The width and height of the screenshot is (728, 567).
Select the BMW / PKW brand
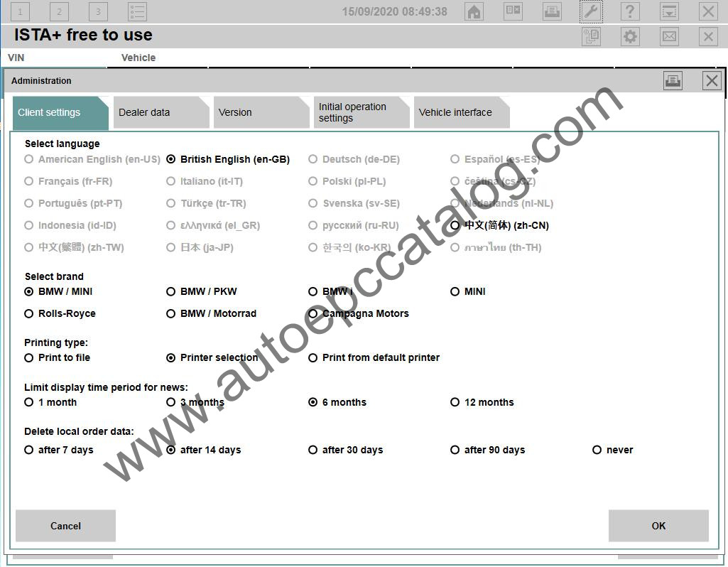tap(202, 291)
